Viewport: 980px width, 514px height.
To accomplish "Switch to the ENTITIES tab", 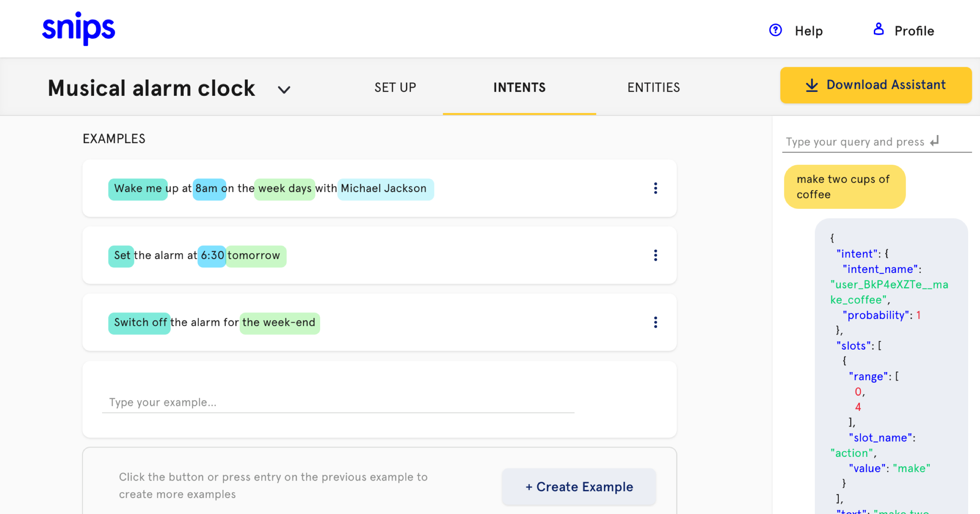I will pos(653,87).
